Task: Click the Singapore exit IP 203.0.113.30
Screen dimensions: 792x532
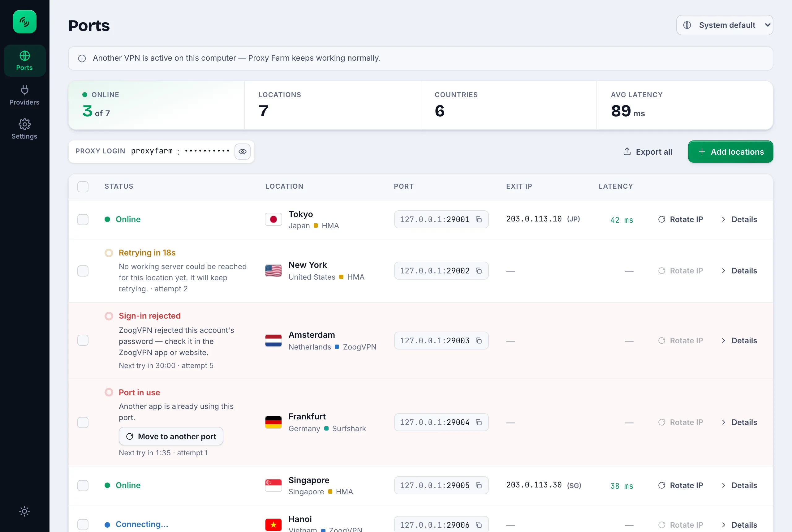Action: (x=534, y=485)
